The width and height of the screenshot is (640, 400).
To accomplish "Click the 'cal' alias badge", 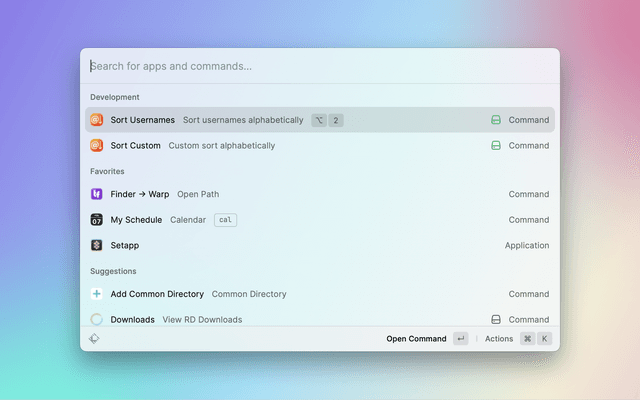I will (225, 220).
